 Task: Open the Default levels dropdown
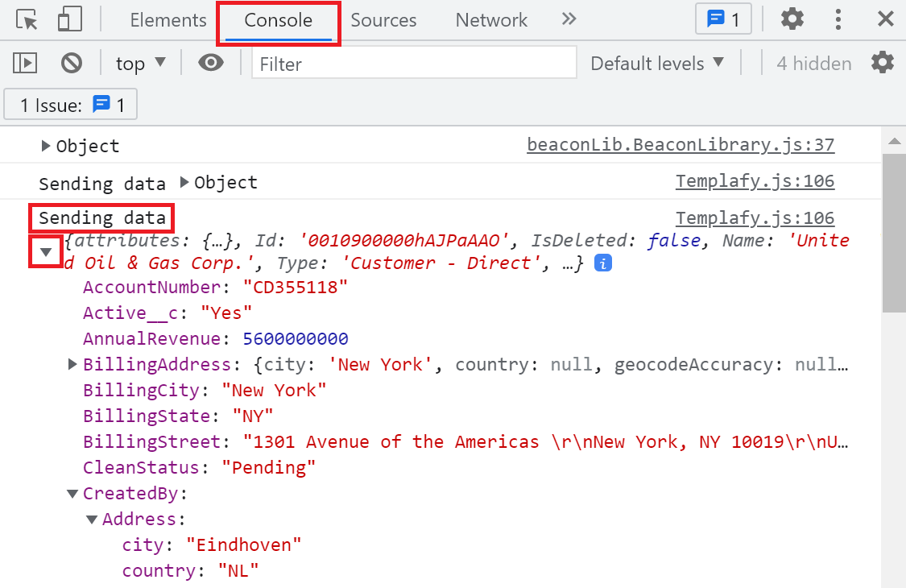pos(657,63)
